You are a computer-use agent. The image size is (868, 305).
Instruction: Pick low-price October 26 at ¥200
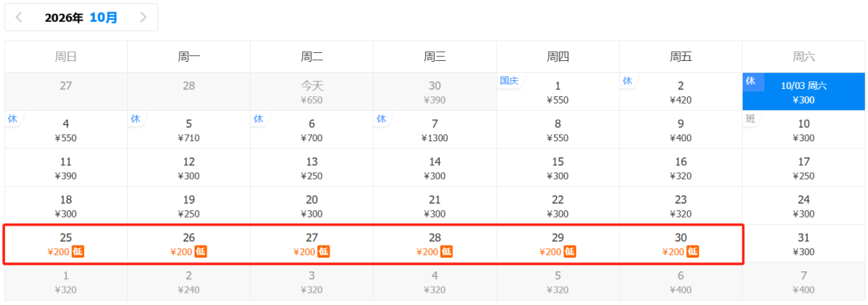(189, 244)
